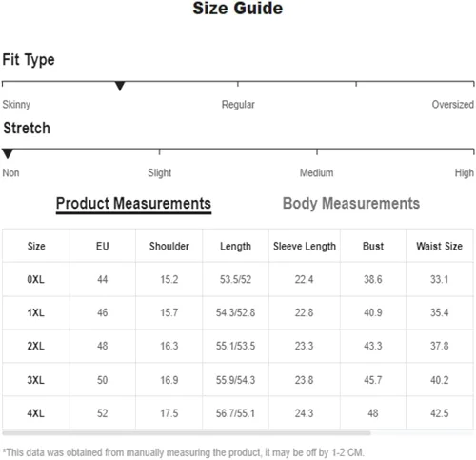The height and width of the screenshot is (460, 476).
Task: Click the Regular label on Fit Type scale
Action: tap(238, 105)
